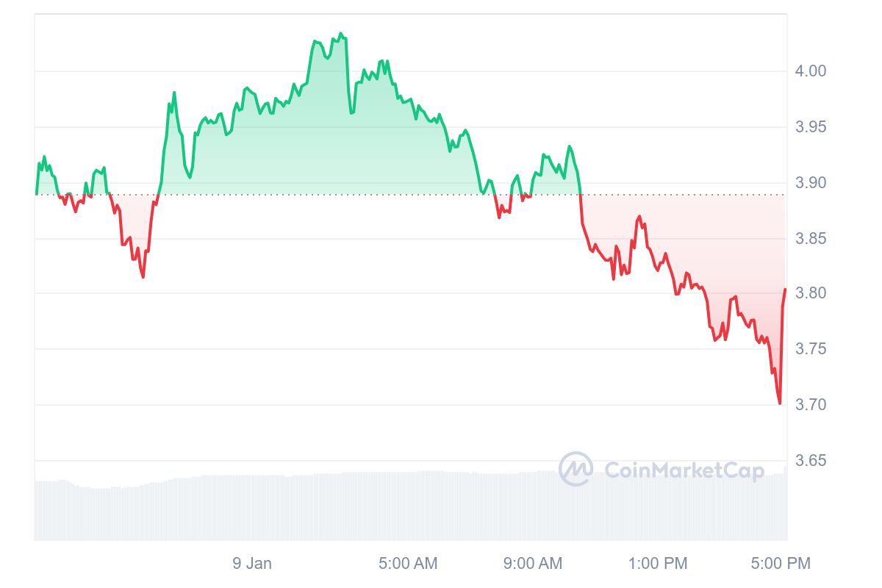Click the 9:00 AM time label

(533, 564)
